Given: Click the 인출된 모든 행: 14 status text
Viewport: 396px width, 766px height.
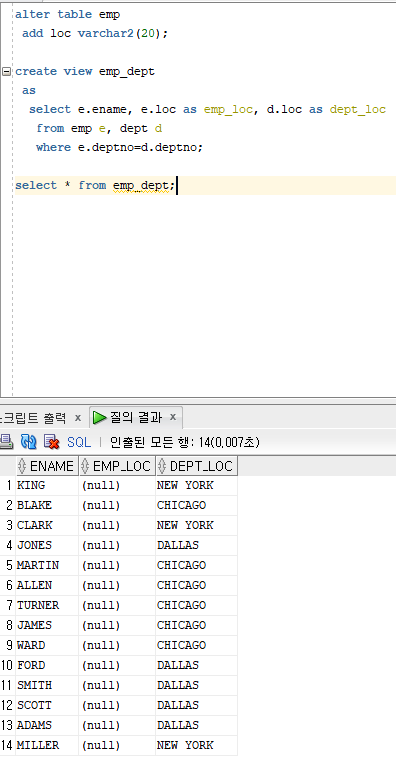Looking at the screenshot, I should point(185,443).
